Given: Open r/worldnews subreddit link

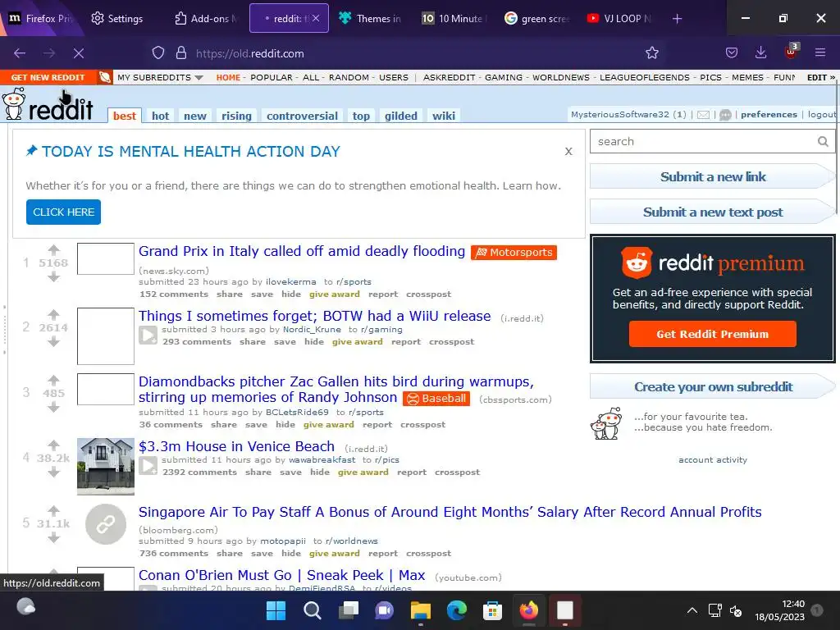Looking at the screenshot, I should point(351,541).
